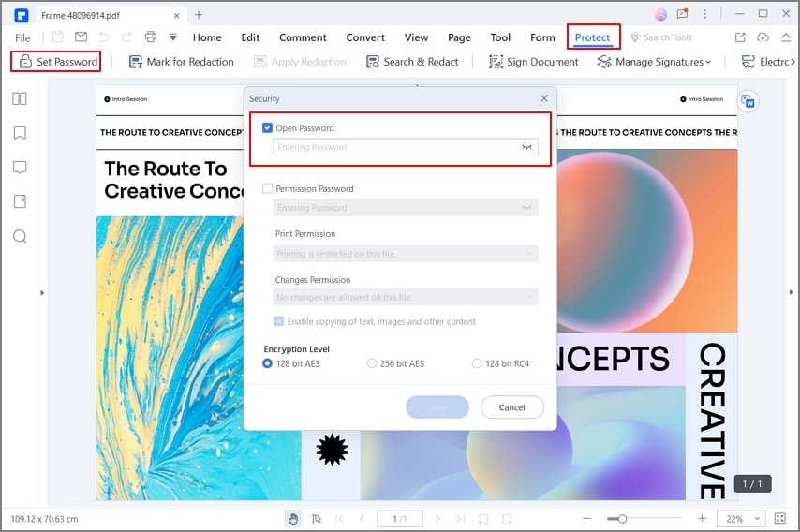Image resolution: width=800 pixels, height=532 pixels.
Task: Open the Print Permission dropdown
Action: point(405,254)
